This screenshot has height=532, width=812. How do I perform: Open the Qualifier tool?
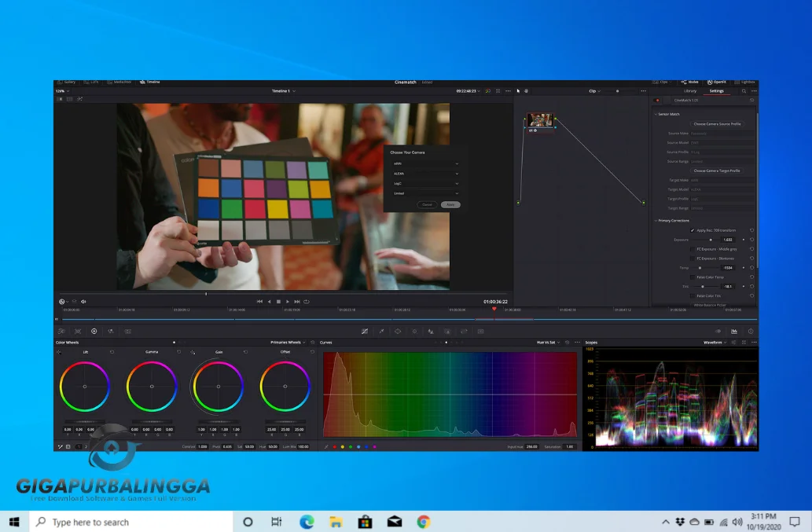tap(380, 332)
